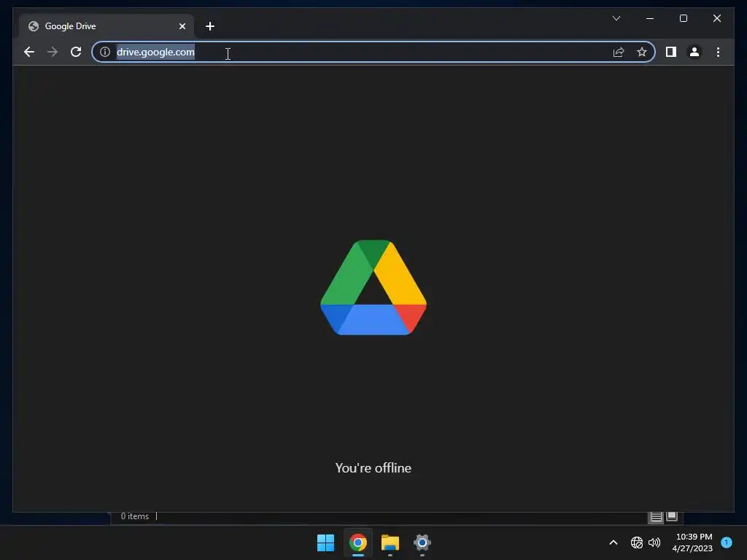Select the drive.google.com address bar
The image size is (747, 560).
pyautogui.click(x=373, y=52)
